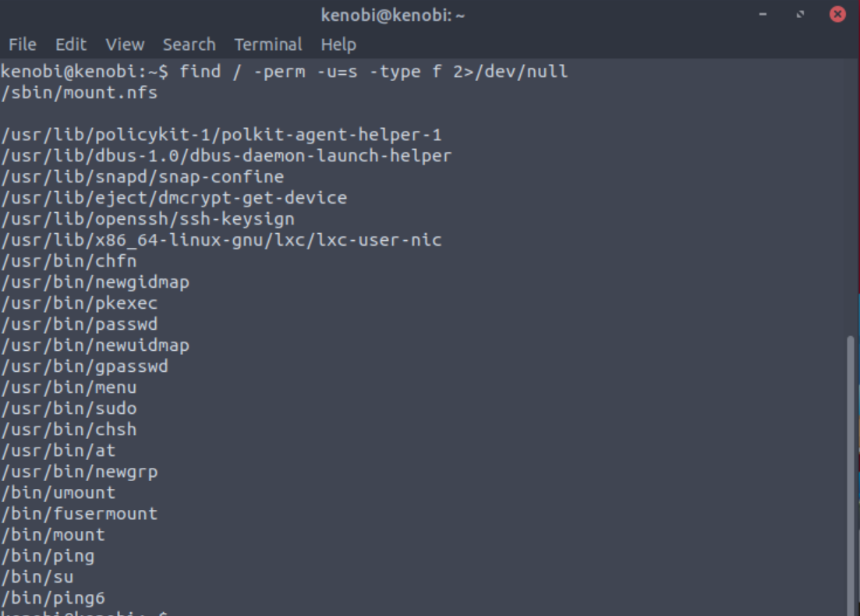860x616 pixels.
Task: Open the Help menu
Action: tap(338, 44)
